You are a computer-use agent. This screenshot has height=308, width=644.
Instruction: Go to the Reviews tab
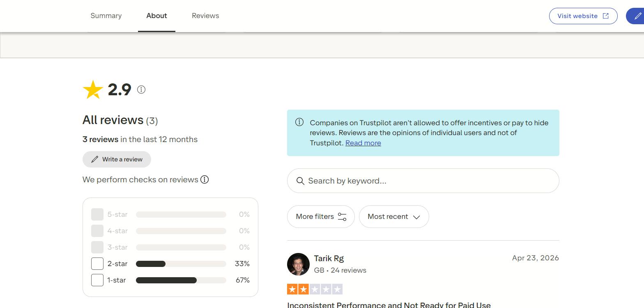coord(205,16)
